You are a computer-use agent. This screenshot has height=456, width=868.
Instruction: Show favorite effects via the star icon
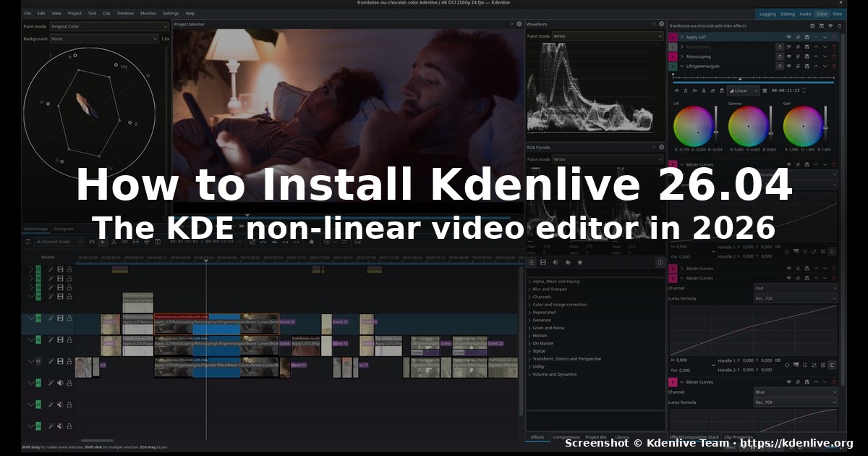(580, 262)
